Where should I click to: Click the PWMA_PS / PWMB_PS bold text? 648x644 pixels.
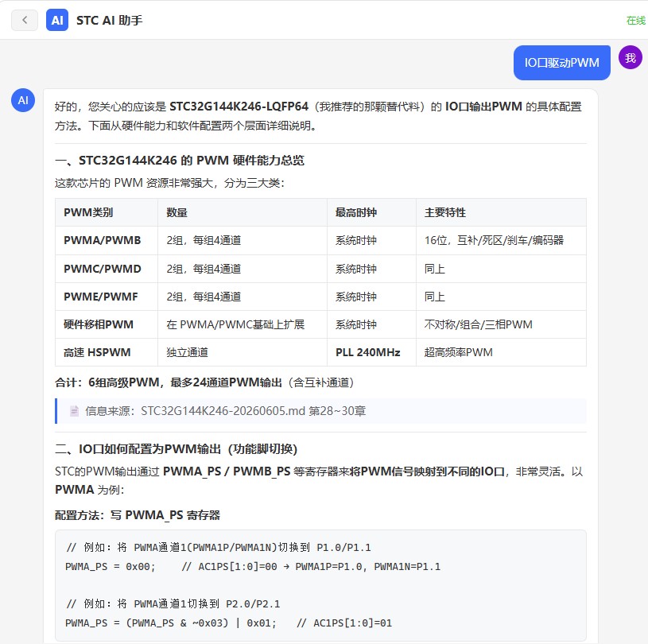[x=227, y=471]
